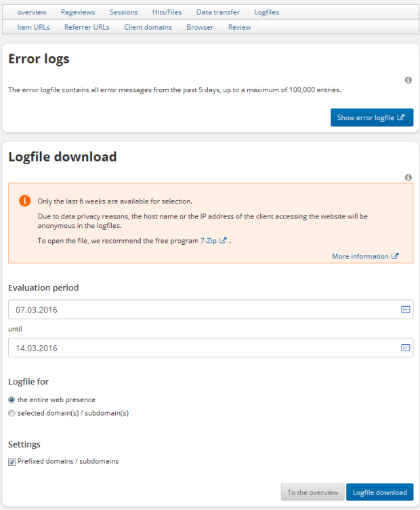Go to the Logfiles tab
The width and height of the screenshot is (420, 510).
coord(266,12)
